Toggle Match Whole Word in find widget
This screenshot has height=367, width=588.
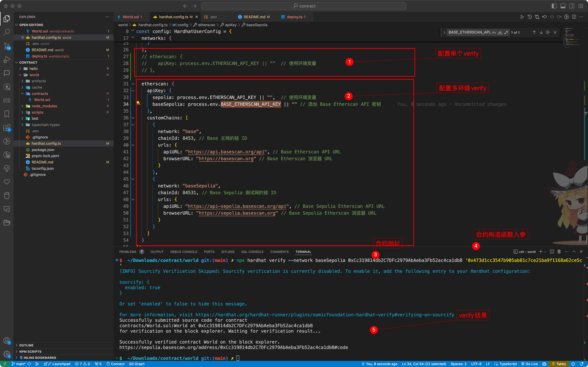point(500,32)
